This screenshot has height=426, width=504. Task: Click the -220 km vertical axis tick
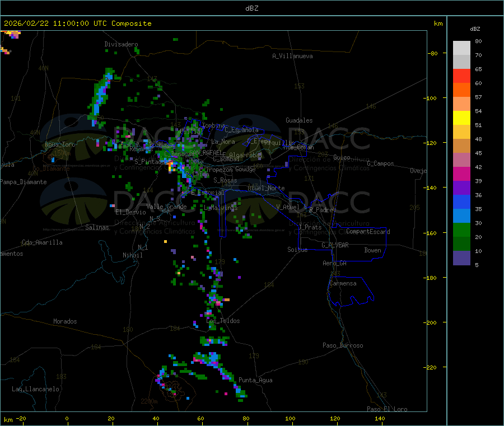(x=431, y=368)
